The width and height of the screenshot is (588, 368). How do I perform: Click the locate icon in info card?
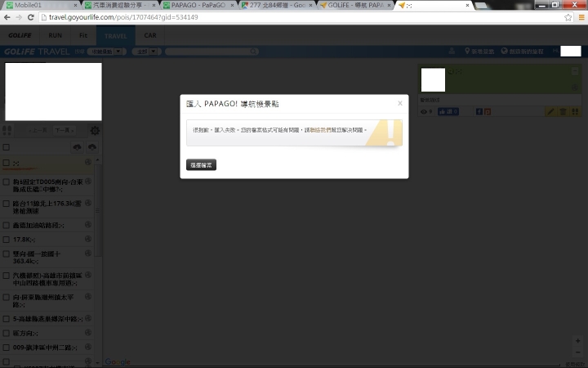click(x=575, y=88)
